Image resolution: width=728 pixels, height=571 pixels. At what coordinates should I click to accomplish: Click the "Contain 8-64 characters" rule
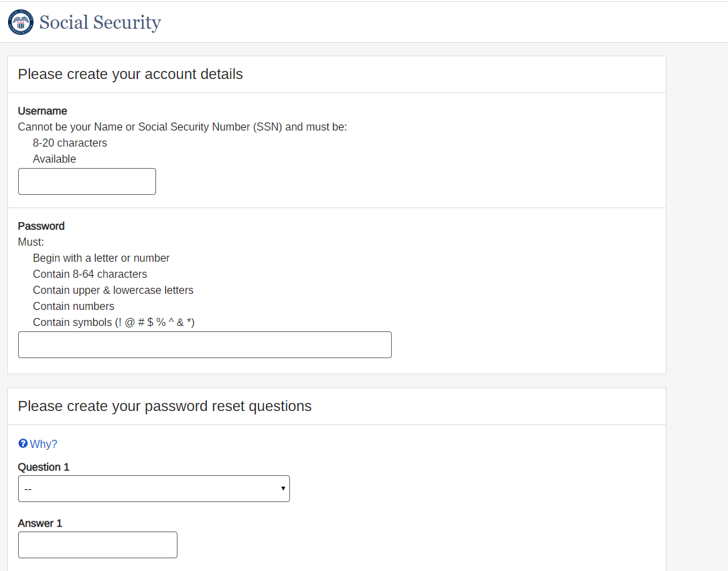point(90,274)
